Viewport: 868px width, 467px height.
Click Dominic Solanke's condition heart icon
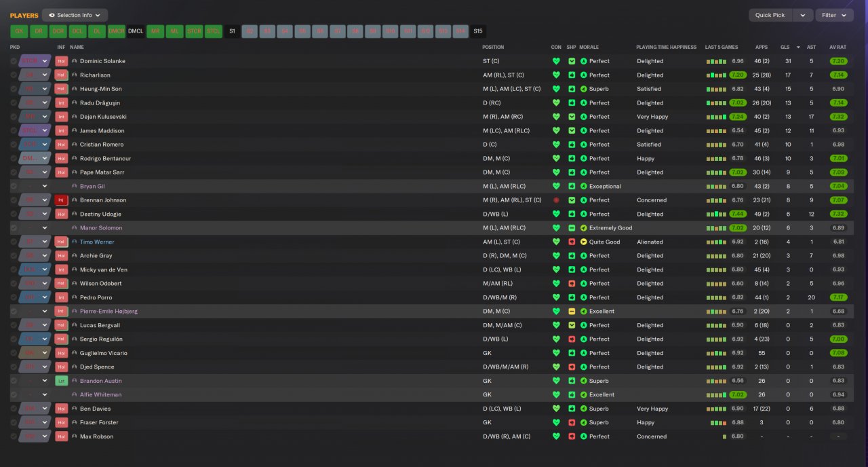[x=556, y=61]
